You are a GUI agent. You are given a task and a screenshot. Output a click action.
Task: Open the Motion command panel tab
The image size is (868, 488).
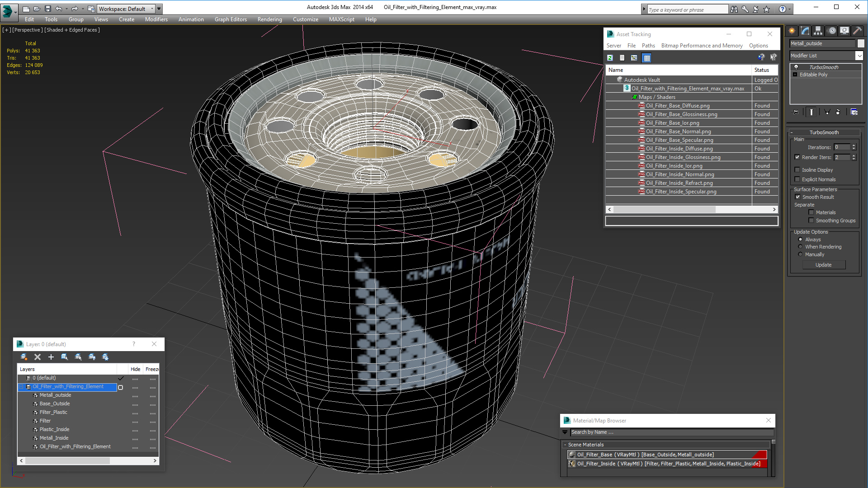pos(832,31)
